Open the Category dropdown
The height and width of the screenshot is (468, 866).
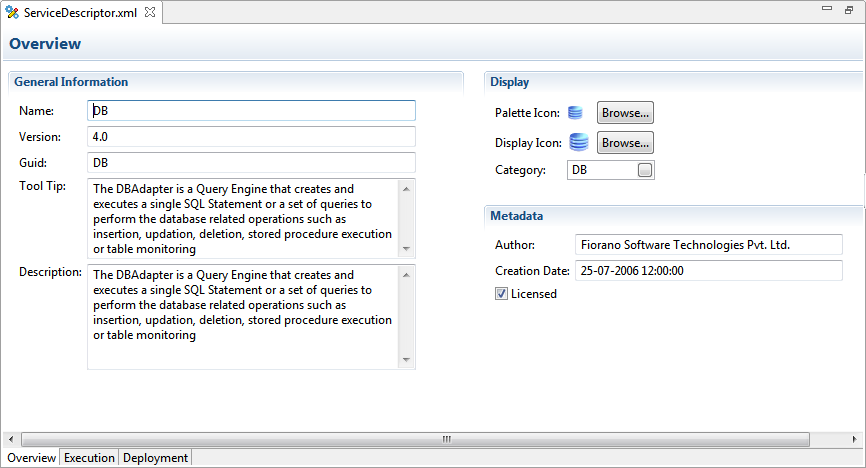(x=645, y=170)
